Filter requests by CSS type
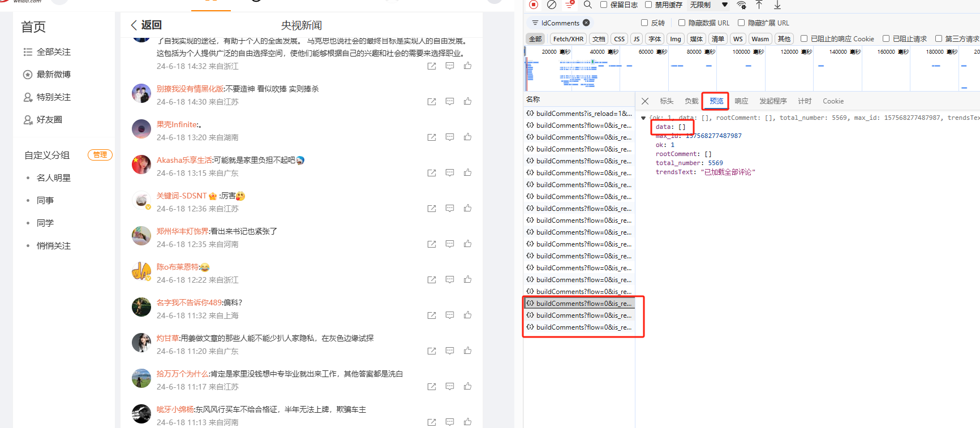The height and width of the screenshot is (428, 980). click(620, 39)
